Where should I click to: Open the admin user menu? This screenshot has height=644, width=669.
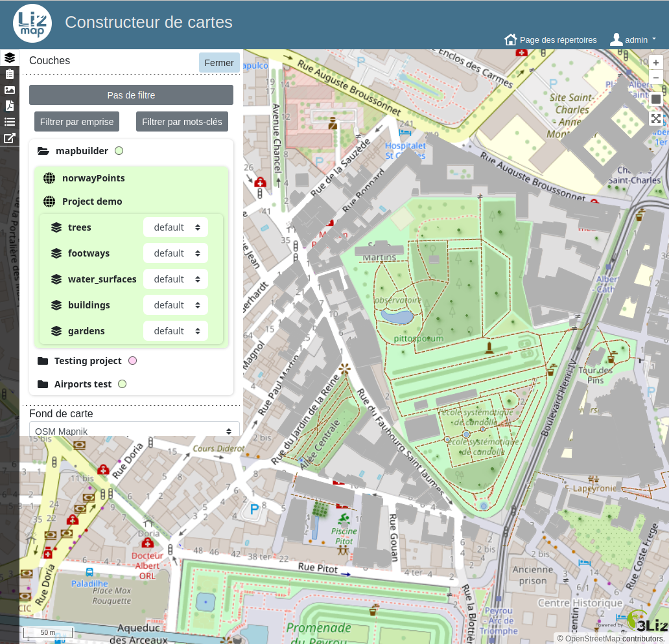click(x=633, y=40)
